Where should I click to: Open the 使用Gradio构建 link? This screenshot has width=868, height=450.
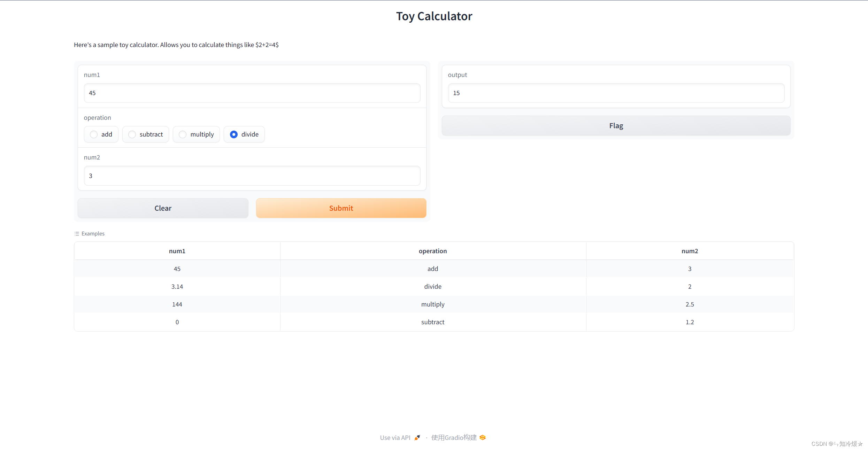pyautogui.click(x=454, y=437)
